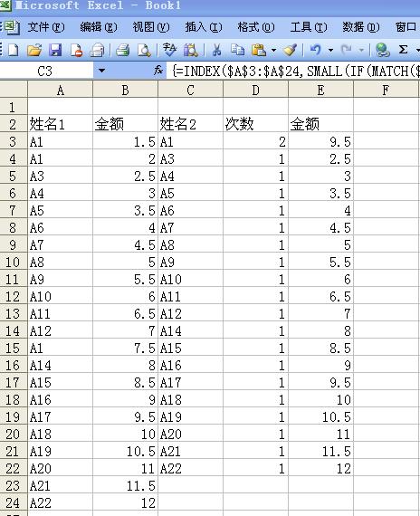Select column B header
The width and height of the screenshot is (420, 516).
tap(126, 90)
